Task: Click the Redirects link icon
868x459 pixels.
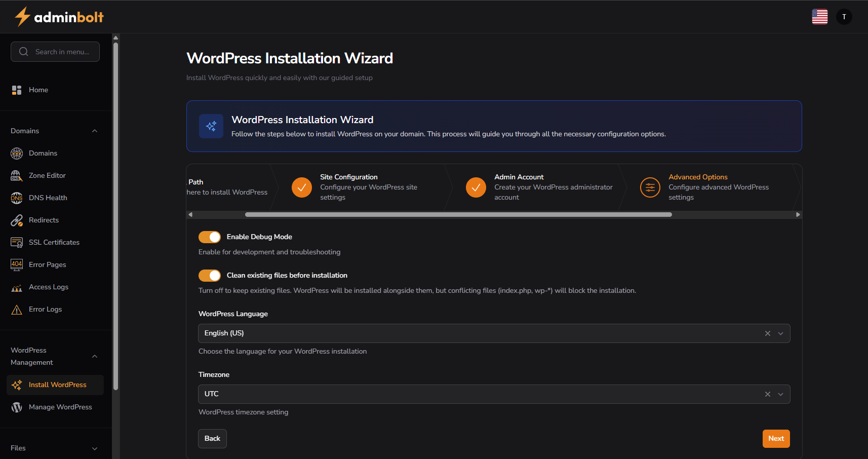Action: coord(17,220)
